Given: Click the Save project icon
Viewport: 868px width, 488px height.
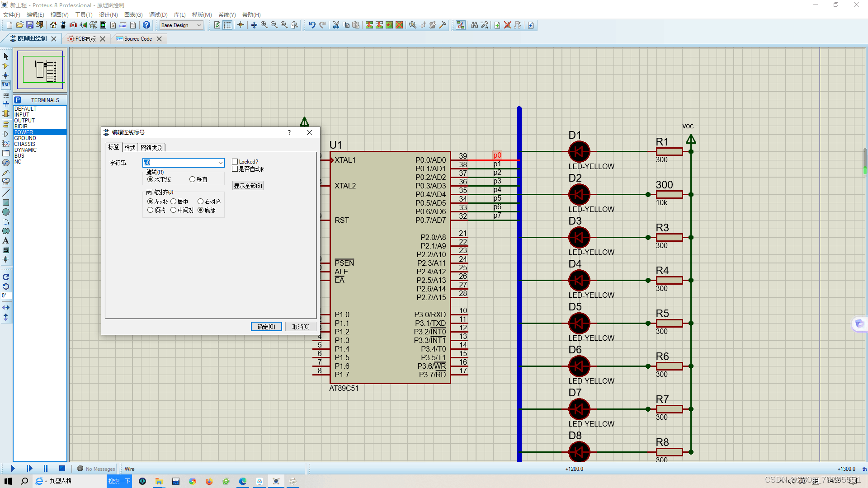Looking at the screenshot, I should point(30,25).
